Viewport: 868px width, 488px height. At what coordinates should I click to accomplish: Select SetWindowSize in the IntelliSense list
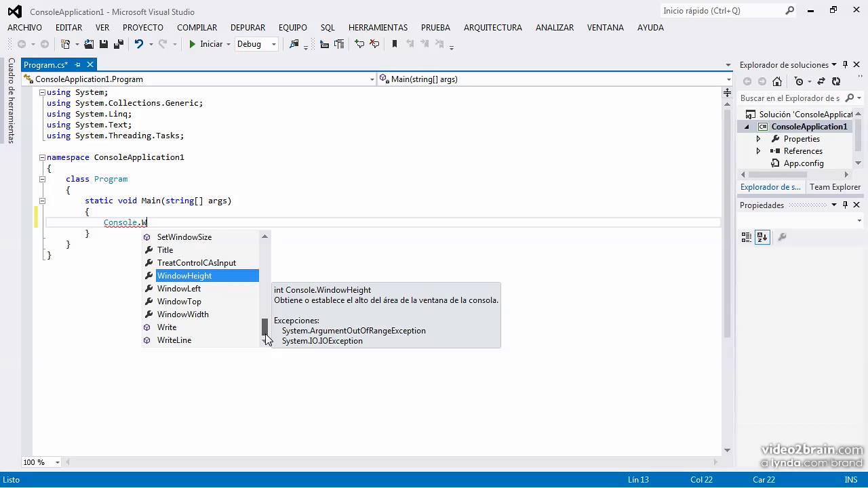pyautogui.click(x=201, y=237)
